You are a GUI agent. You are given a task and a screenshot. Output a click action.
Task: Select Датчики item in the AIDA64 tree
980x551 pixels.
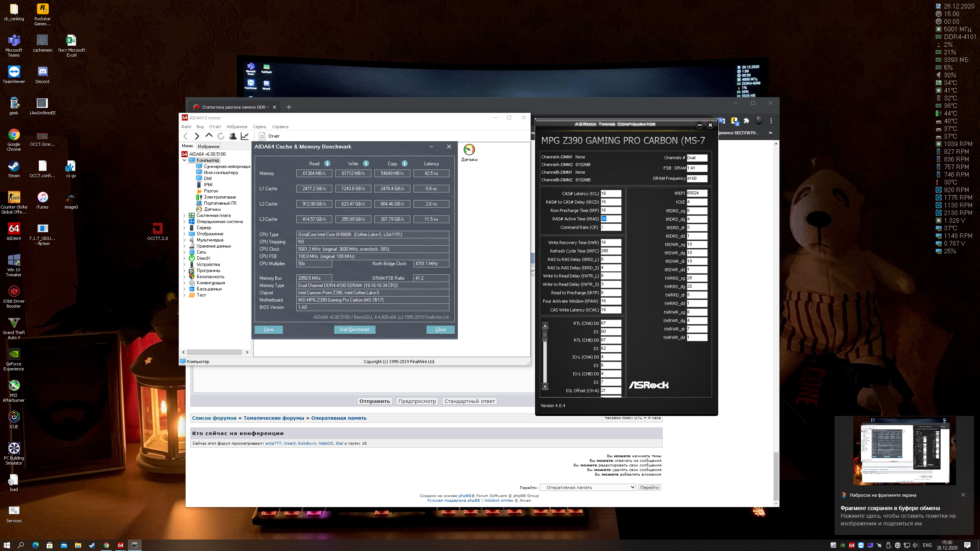coord(212,209)
